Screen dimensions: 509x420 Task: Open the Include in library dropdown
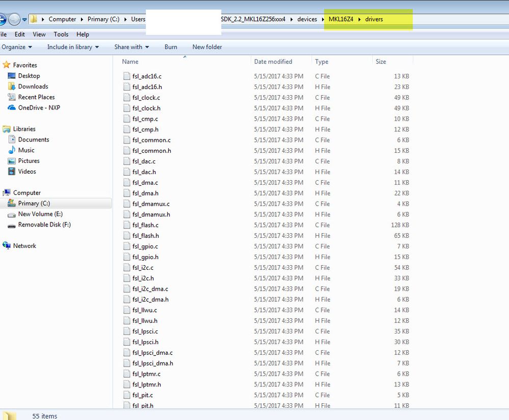pos(73,47)
